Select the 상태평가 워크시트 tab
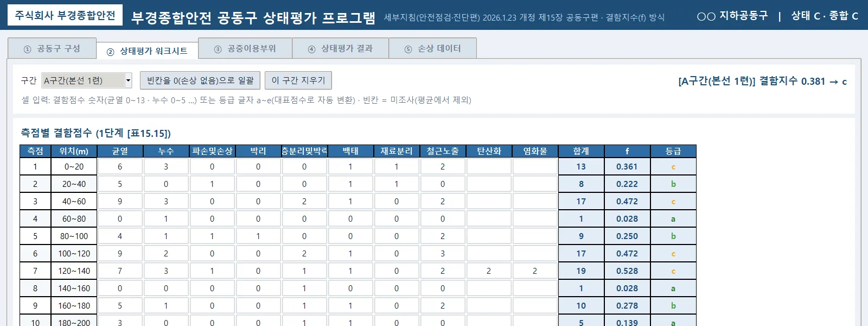The height and width of the screenshot is (326, 868). [147, 51]
